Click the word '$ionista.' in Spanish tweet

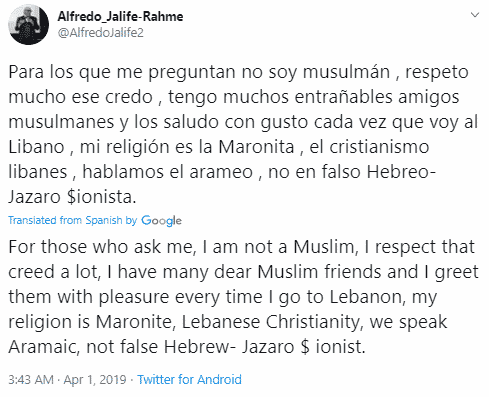[101, 197]
